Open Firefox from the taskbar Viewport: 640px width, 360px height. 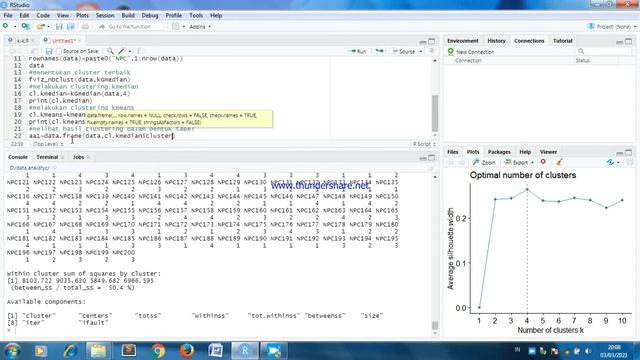(x=187, y=351)
